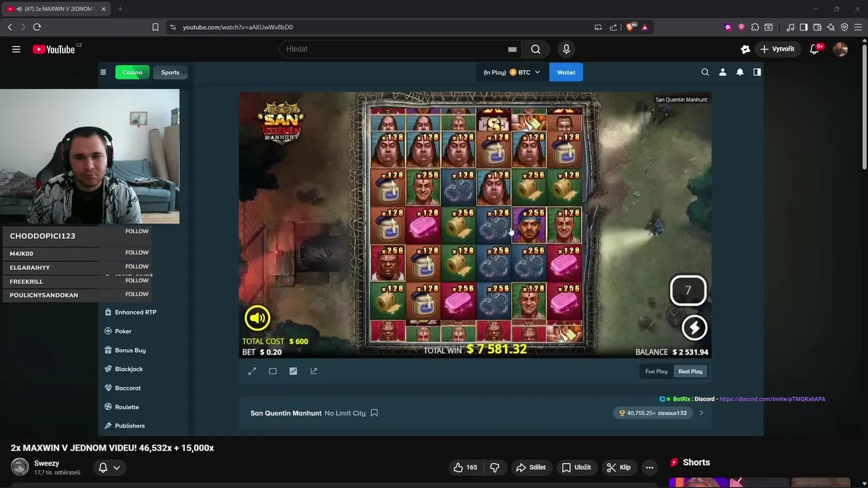Viewport: 868px width, 488px height.
Task: Open Brave Leo AI sparkle icon
Action: (831, 27)
